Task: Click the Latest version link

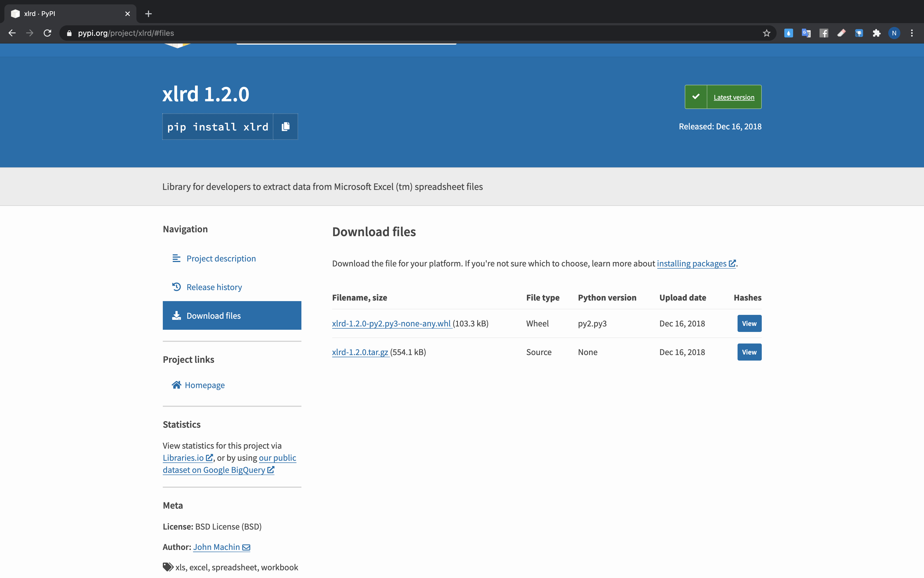Action: pyautogui.click(x=734, y=97)
